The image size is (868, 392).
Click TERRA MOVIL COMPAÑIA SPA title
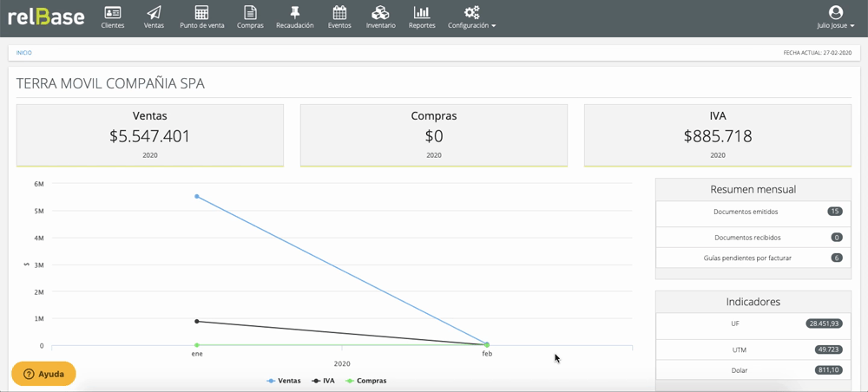[x=111, y=83]
